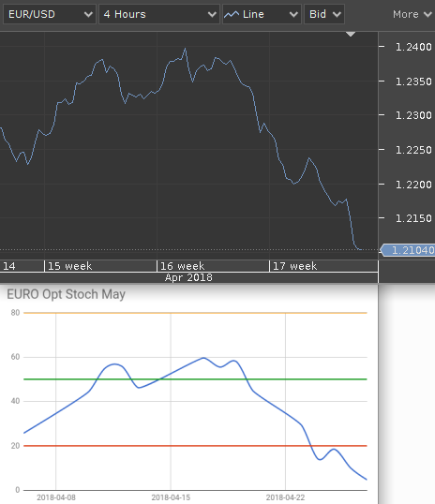Click the 14 week time axis segment
The image size is (435, 504).
click(22, 266)
